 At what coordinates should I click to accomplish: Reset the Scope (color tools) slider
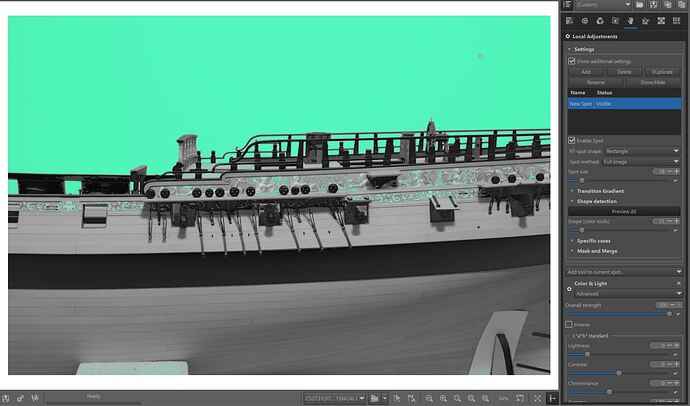676,230
